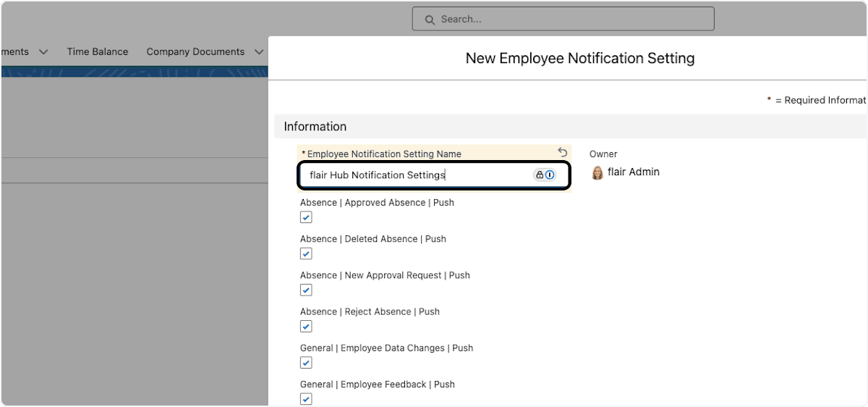Viewport: 868px width, 407px height.
Task: Click the Absence | Approved Absence | Push label
Action: 377,203
